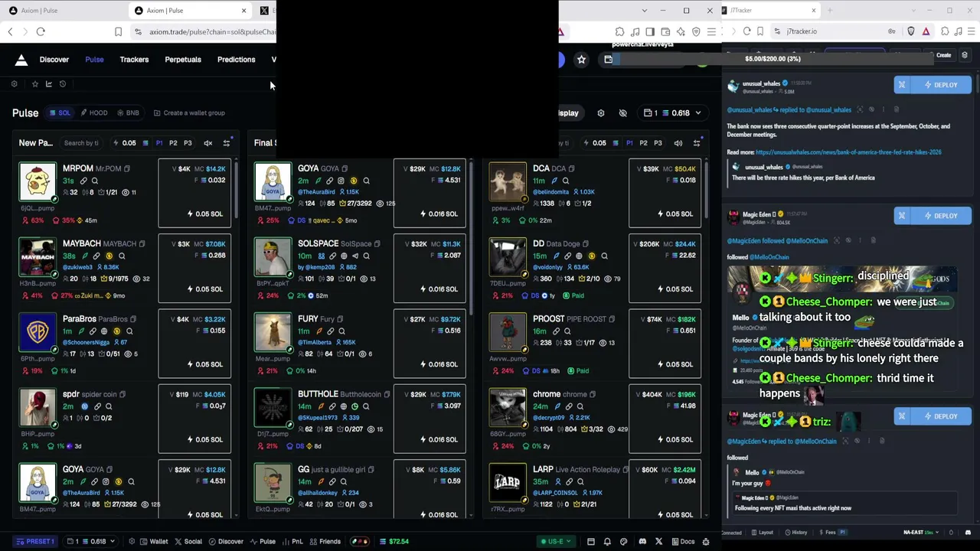
Task: Click the favorites star in Axiom header
Action: 581,60
